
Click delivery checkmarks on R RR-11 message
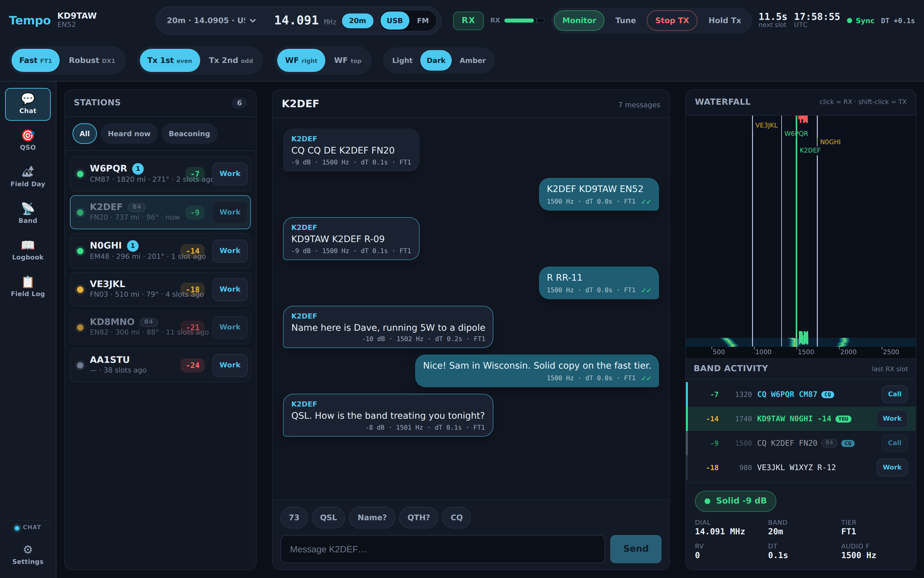click(646, 290)
